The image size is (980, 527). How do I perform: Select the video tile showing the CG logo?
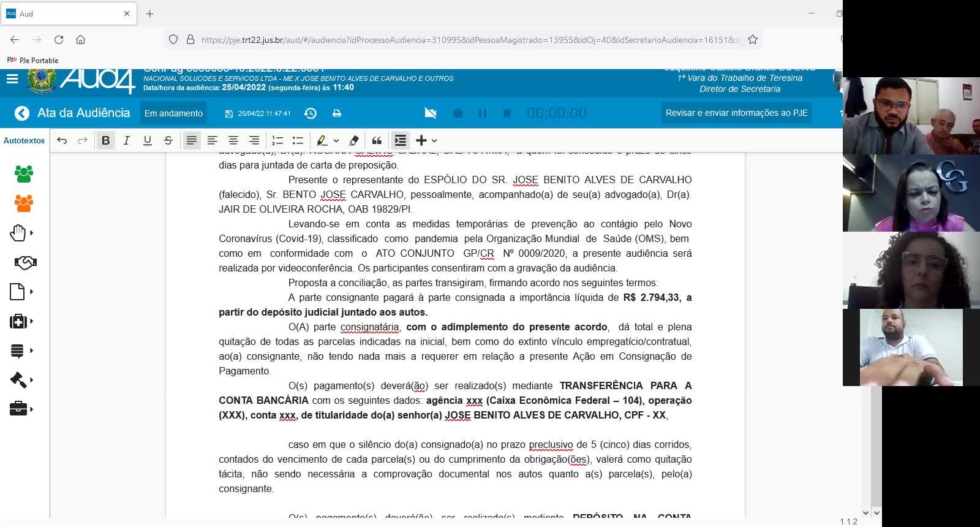click(x=911, y=192)
